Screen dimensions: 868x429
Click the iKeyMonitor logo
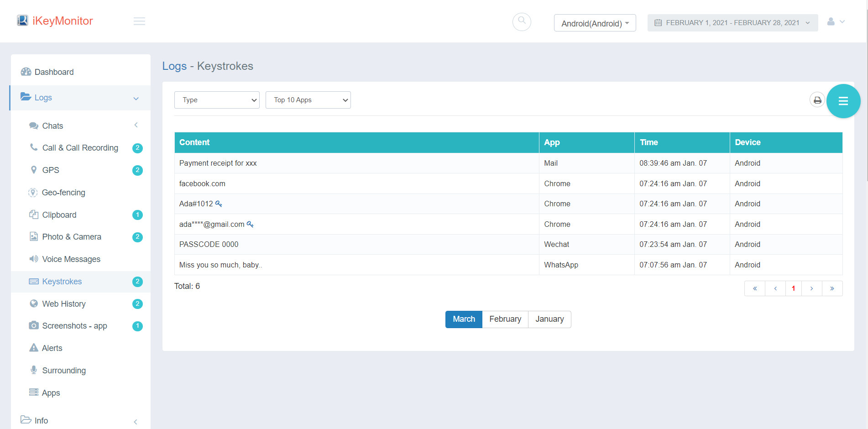55,21
